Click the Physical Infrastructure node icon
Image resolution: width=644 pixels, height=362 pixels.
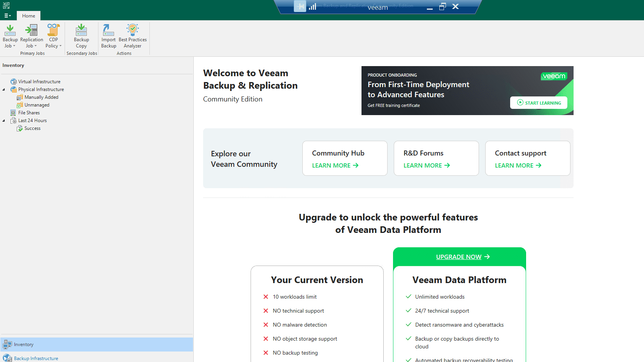pyautogui.click(x=14, y=89)
